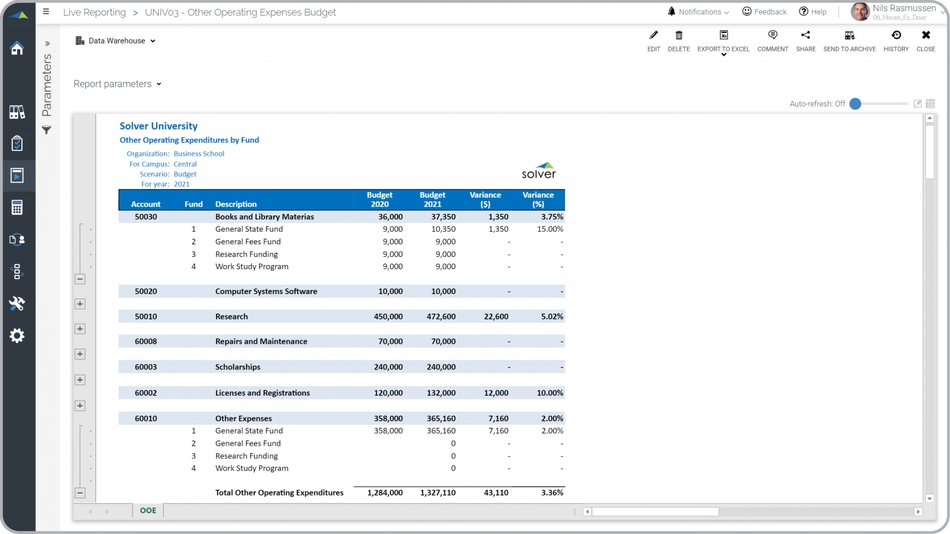Click the Share icon

tap(805, 36)
